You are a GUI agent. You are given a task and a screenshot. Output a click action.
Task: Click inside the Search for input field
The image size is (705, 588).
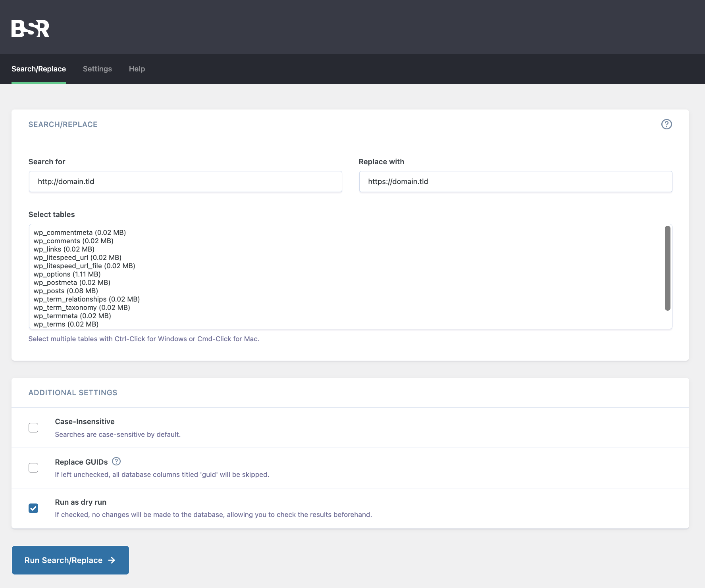point(185,181)
